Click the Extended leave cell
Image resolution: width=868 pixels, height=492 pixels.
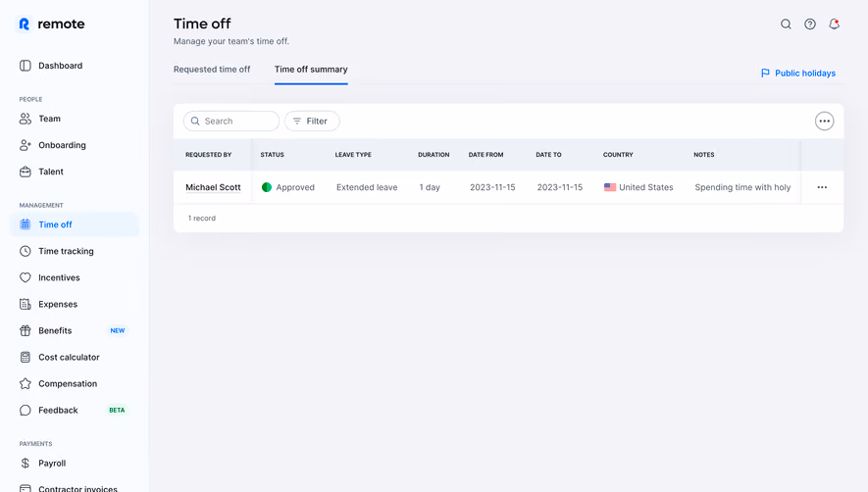coord(367,187)
